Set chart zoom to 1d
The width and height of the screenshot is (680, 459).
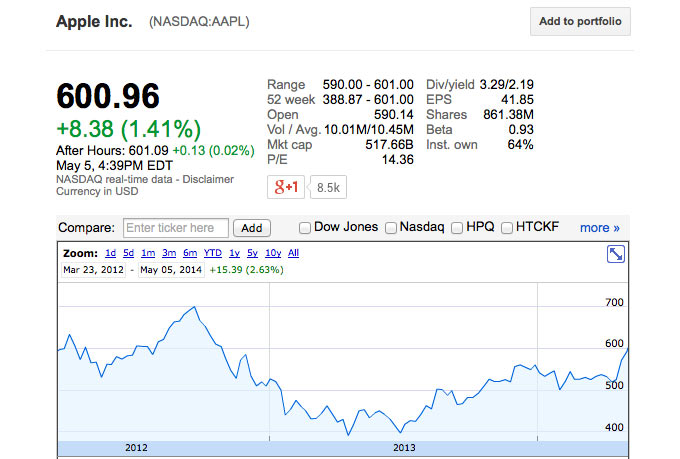pyautogui.click(x=111, y=253)
